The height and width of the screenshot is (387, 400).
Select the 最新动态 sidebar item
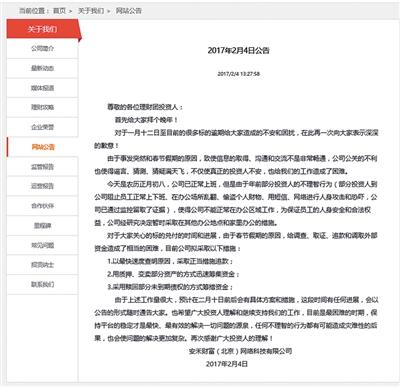coord(42,68)
